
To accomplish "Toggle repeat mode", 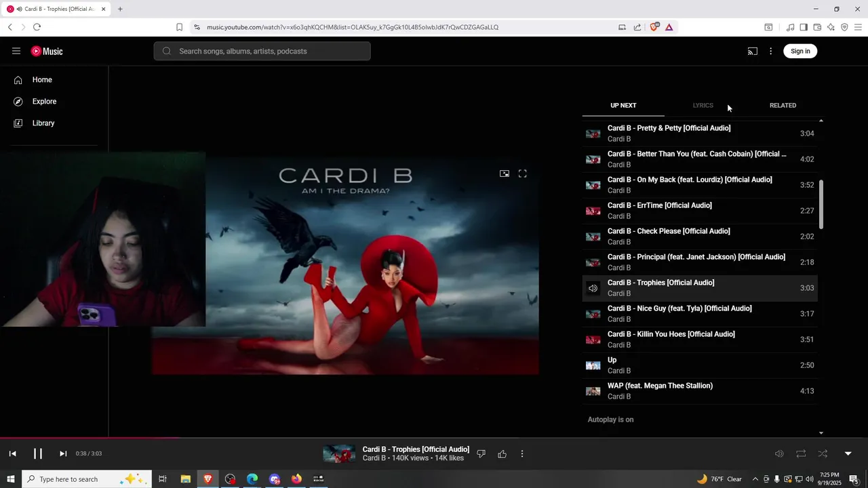I will tap(801, 453).
